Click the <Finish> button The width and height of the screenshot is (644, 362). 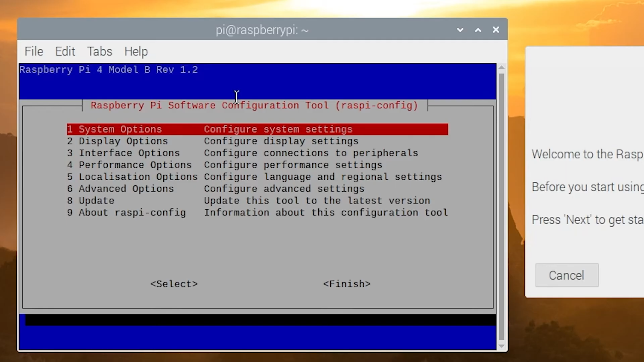[347, 284]
